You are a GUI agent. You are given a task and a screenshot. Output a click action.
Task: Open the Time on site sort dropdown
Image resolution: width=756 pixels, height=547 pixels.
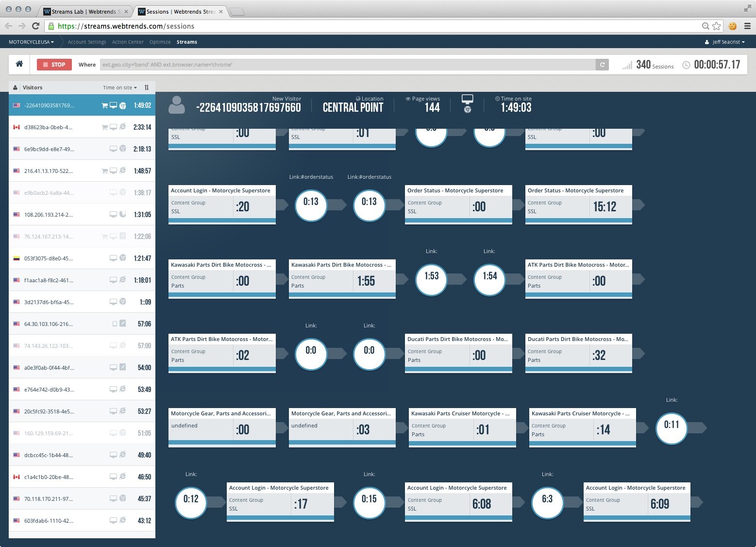click(119, 87)
